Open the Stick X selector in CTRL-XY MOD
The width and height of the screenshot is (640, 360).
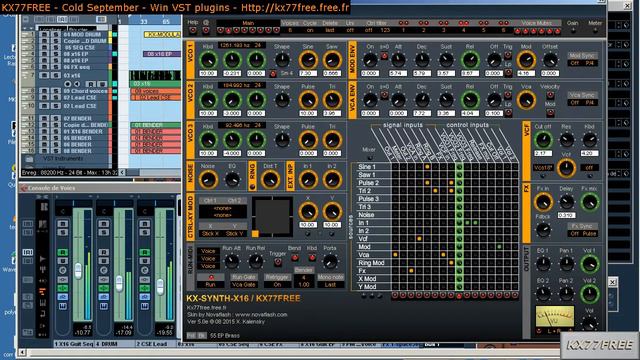click(211, 233)
